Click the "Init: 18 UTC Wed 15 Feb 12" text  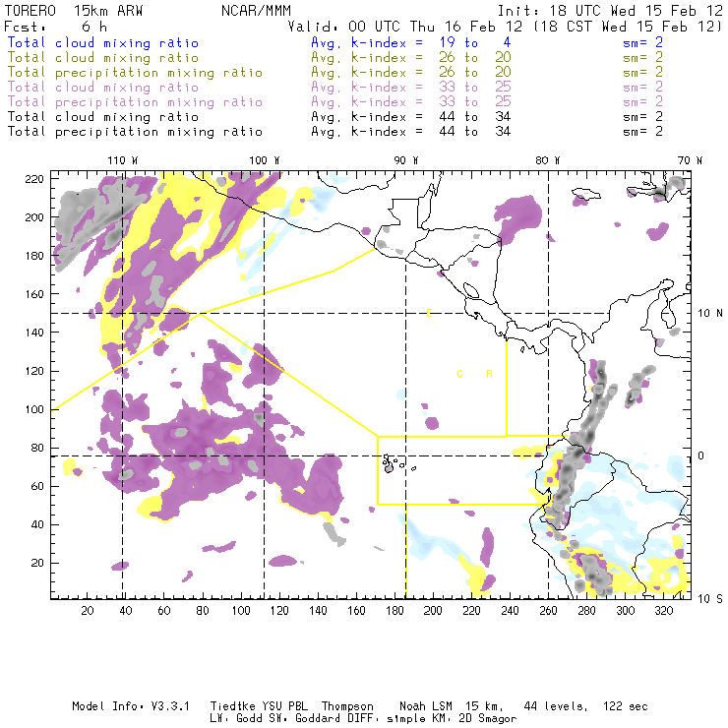click(610, 11)
